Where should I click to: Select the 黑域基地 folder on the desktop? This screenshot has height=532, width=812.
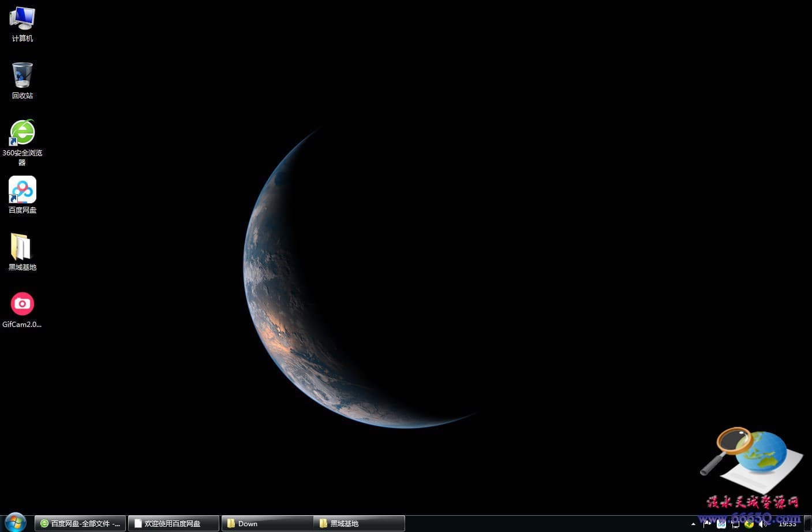point(22,252)
